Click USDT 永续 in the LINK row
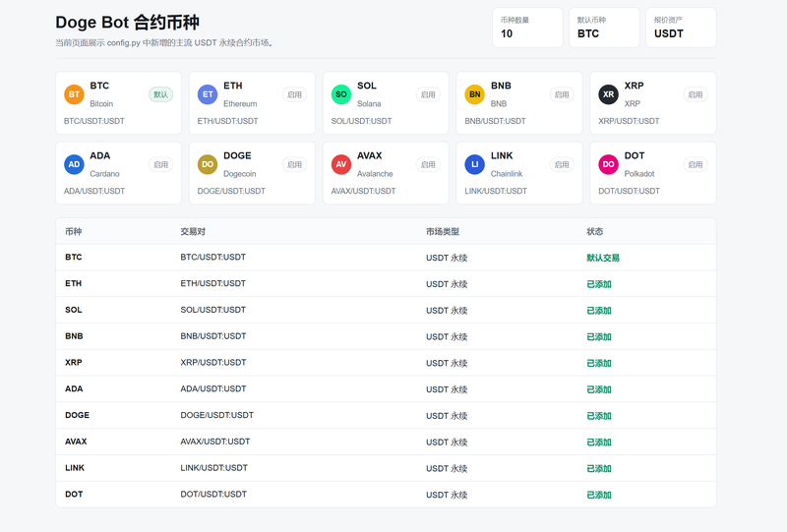The image size is (787, 532). [447, 468]
